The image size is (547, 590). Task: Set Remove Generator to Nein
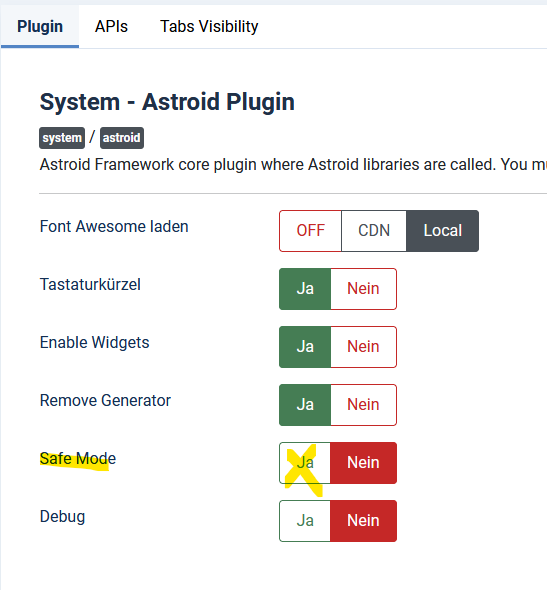[x=363, y=405]
